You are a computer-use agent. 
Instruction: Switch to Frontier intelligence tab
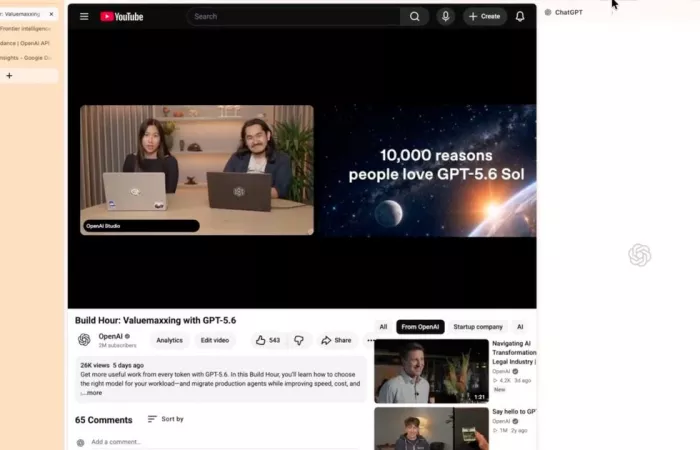click(x=28, y=29)
